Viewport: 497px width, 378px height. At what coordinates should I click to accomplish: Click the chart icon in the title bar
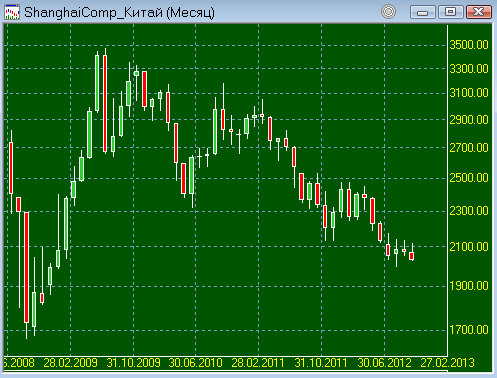tap(12, 12)
